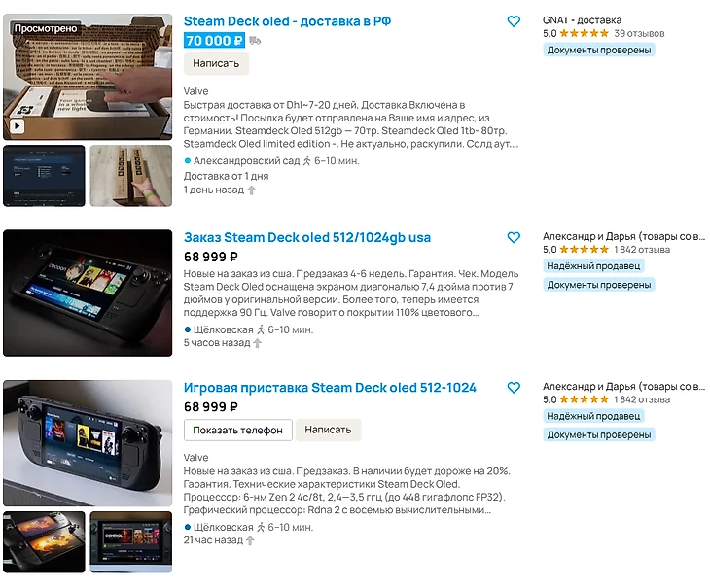Open 'Заказ Steam Deck oled 512/1024gb usa' listing
Image resolution: width=710 pixels, height=588 pixels.
click(x=307, y=237)
